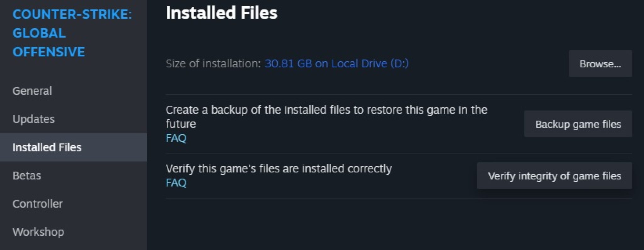
Task: Click the Counter-Strike: Global Offensive title
Action: (49, 33)
